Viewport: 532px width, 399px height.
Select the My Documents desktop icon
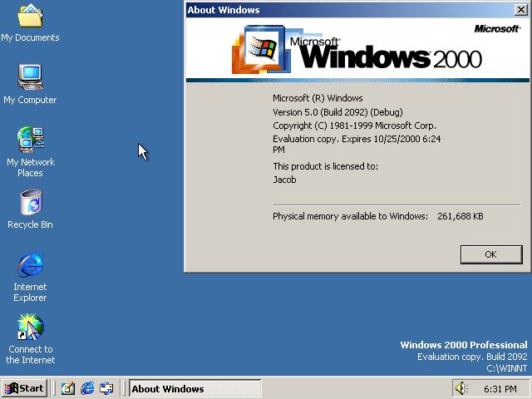(30, 22)
